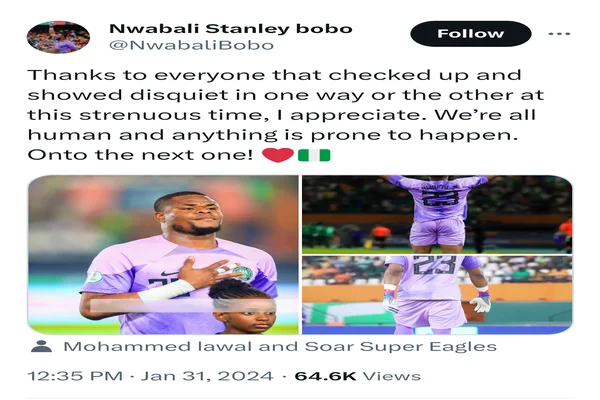
Task: Click the tweet text beginning 'Thanks to everyone'
Action: (286, 115)
